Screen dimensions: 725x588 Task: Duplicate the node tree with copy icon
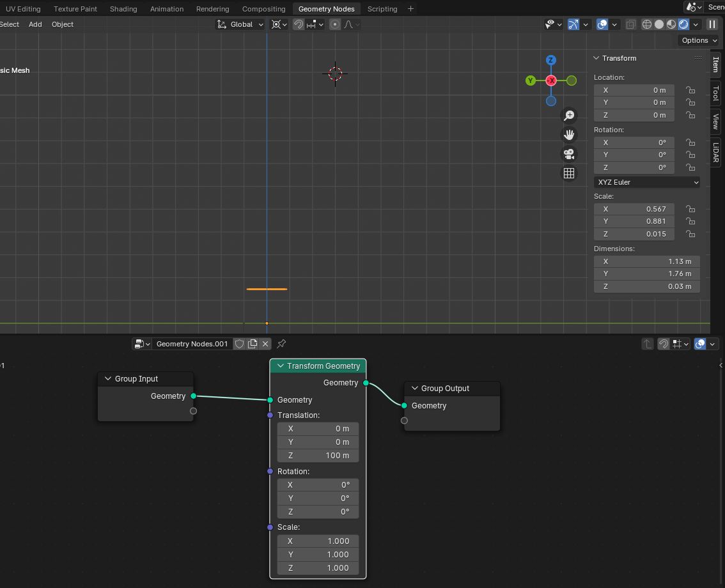pyautogui.click(x=253, y=344)
